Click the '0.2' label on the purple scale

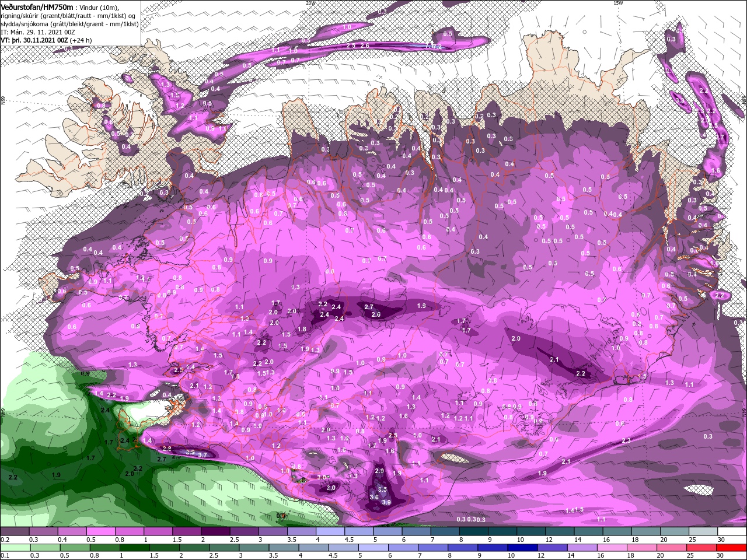coord(5,540)
